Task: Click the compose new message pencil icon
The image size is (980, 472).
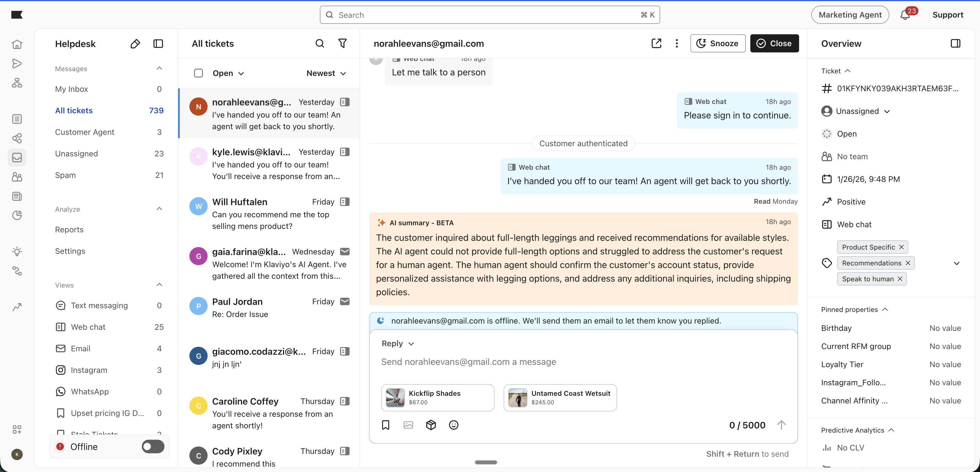Action: click(x=135, y=44)
